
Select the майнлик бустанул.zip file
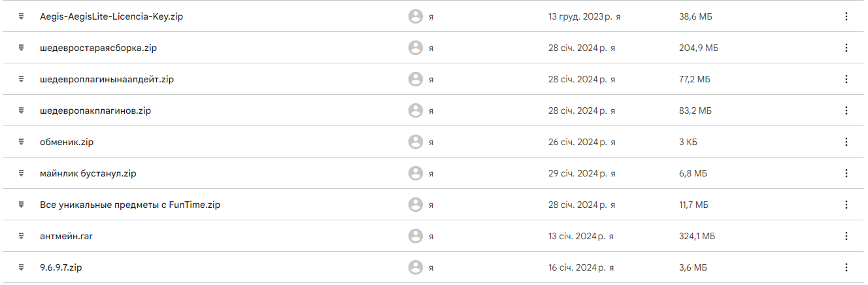pos(88,173)
